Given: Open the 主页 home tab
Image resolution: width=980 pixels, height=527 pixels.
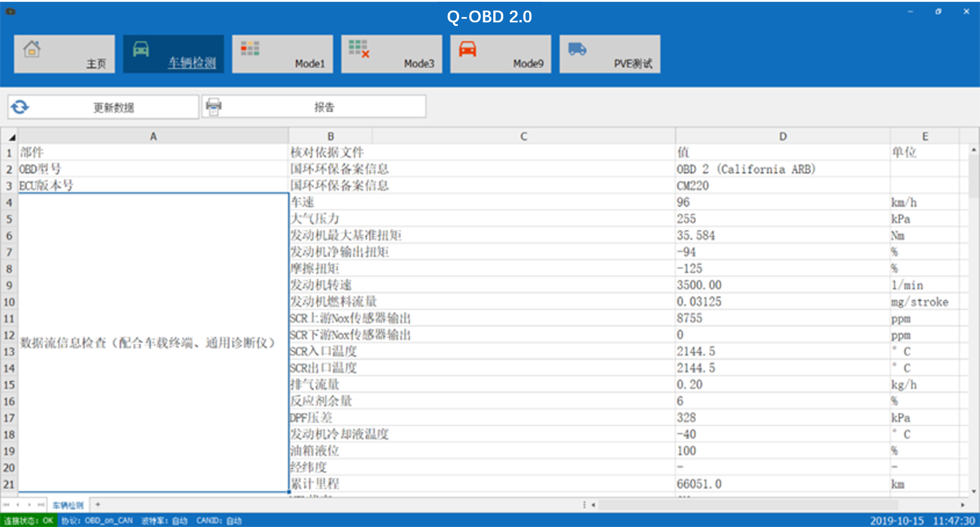Looking at the screenshot, I should pyautogui.click(x=64, y=54).
